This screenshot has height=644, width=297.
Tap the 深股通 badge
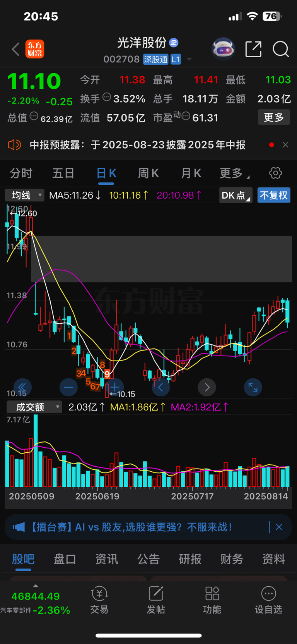(156, 59)
